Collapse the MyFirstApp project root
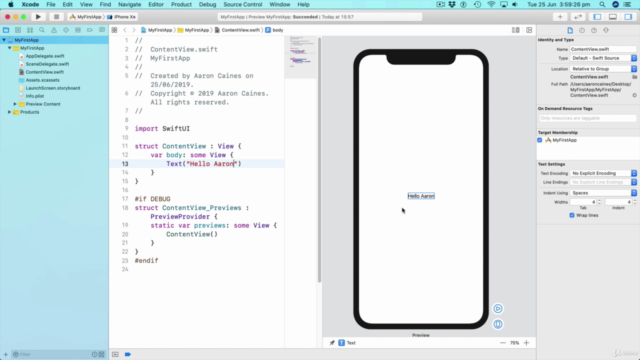This screenshot has width=640, height=360. tap(4, 40)
